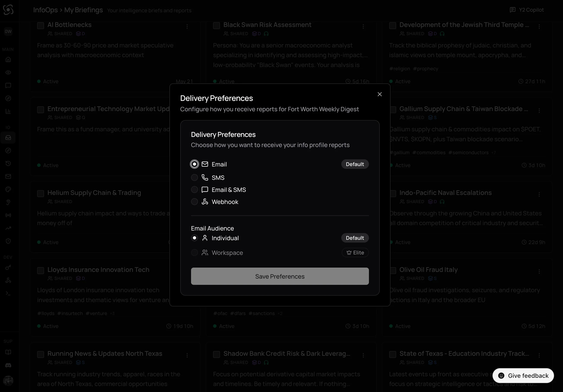Click the headphones icon on Black Swan card
The width and height of the screenshot is (563, 392).
pyautogui.click(x=266, y=34)
